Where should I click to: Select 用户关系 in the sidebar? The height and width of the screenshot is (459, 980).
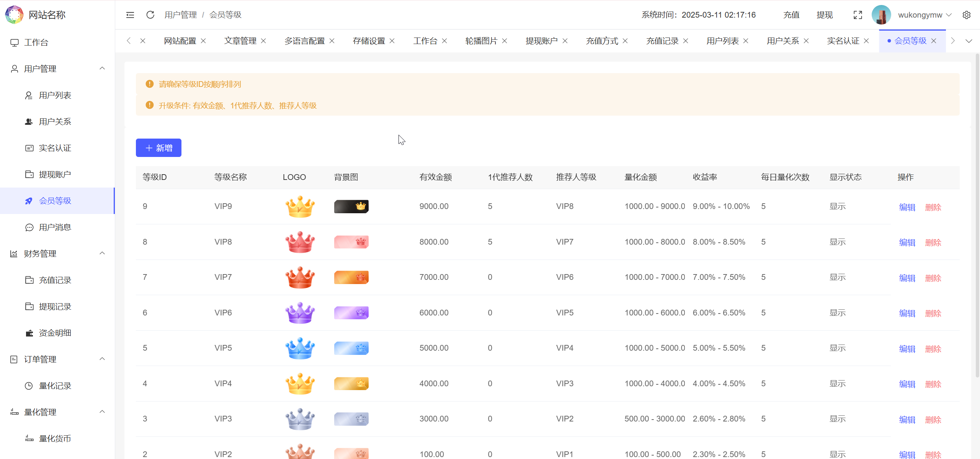[x=55, y=121]
